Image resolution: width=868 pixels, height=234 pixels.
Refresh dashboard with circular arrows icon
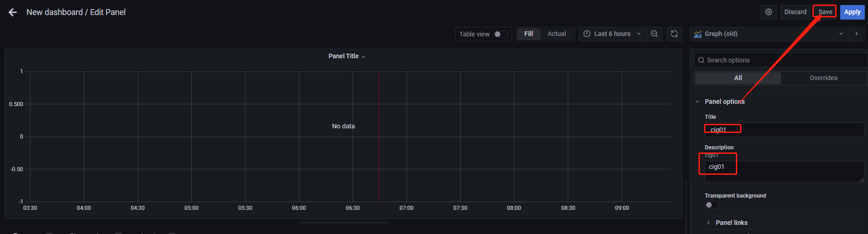click(x=674, y=34)
